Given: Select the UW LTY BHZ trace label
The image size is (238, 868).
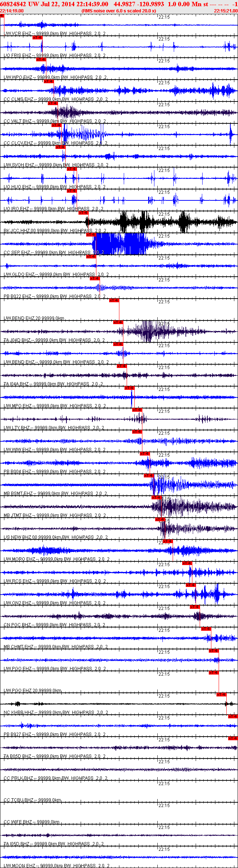Looking at the screenshot, I should click(54, 428).
